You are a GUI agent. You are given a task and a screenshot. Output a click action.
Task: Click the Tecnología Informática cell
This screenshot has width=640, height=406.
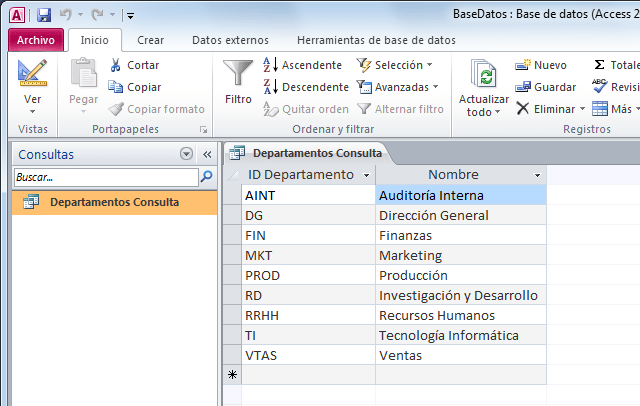(x=461, y=335)
